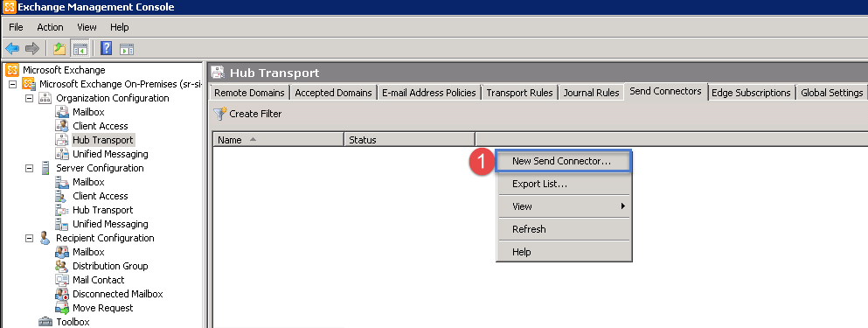Click Mailbox icon under Organization Configuration

click(62, 112)
